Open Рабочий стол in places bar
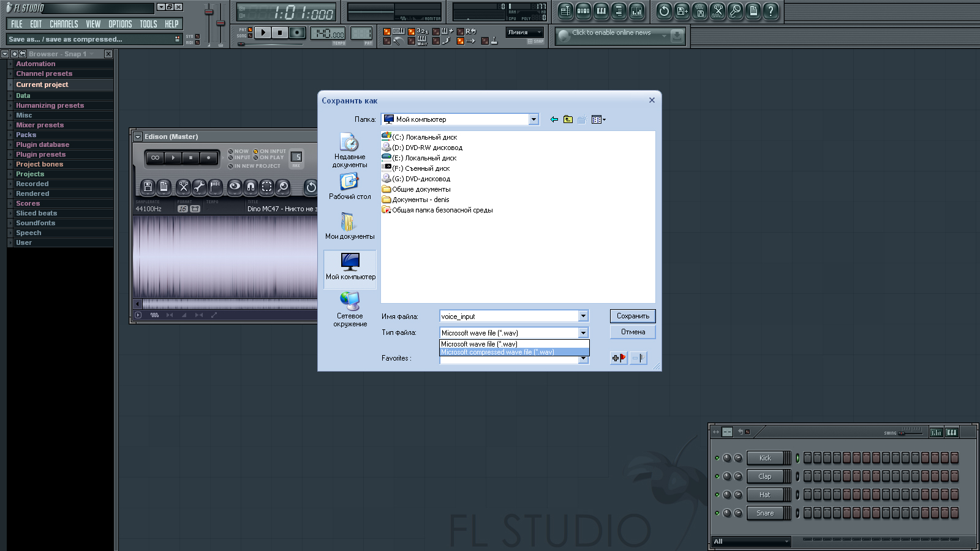Viewport: 980px width, 551px height. 350,186
